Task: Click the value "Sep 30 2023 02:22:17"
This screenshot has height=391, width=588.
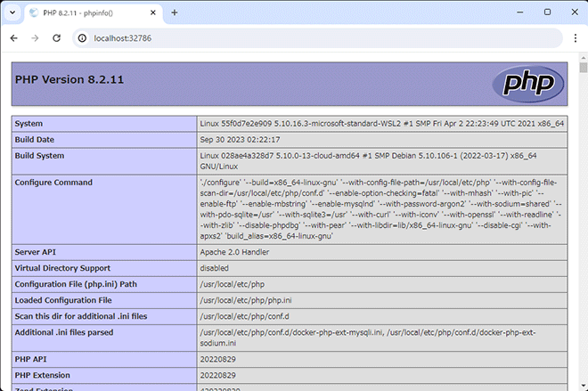Action: point(240,140)
